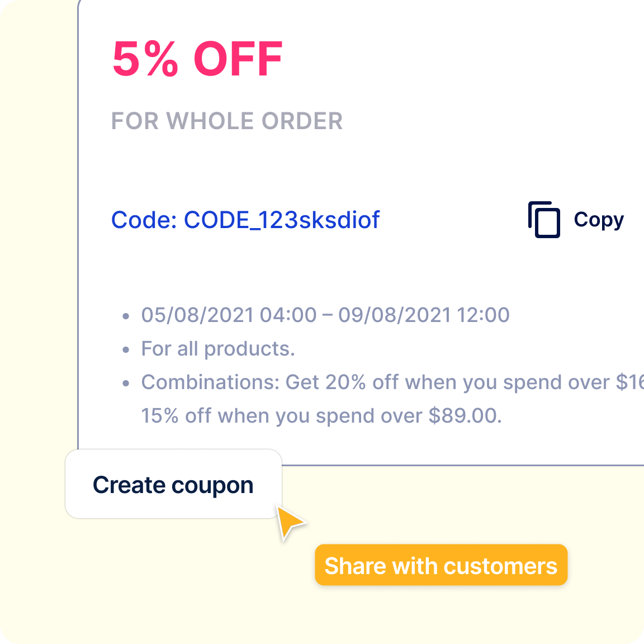The width and height of the screenshot is (644, 644).
Task: Click the bullet before the date range
Action: pos(126,316)
